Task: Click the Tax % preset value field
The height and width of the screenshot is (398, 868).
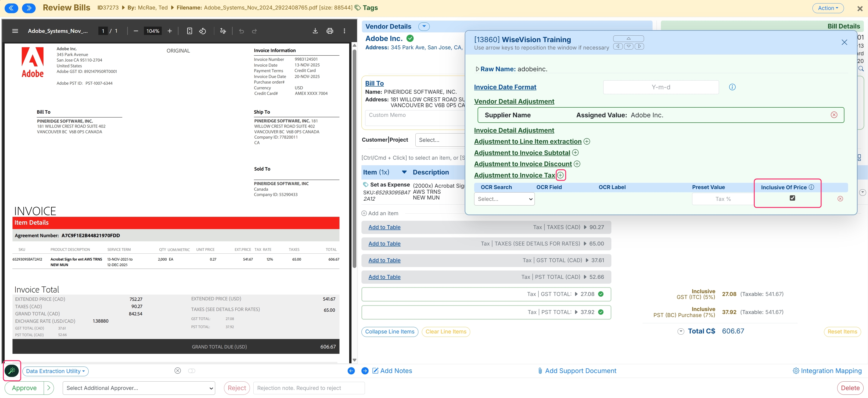Action: tap(723, 199)
